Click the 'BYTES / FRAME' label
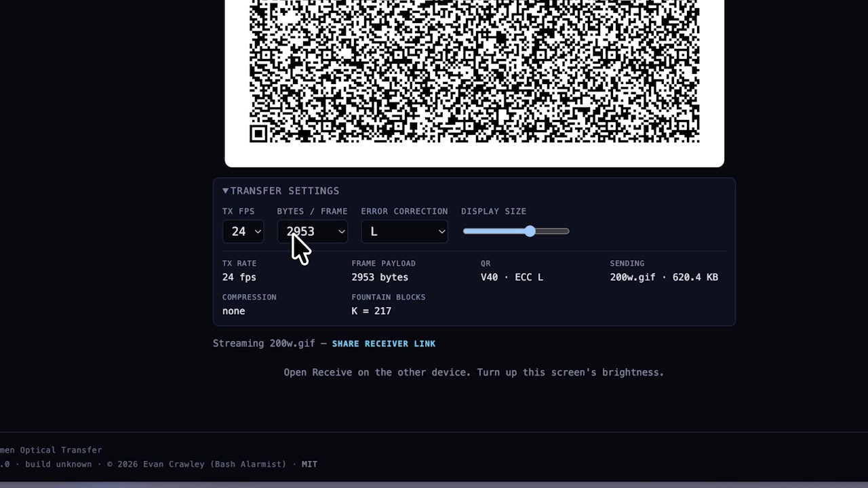This screenshot has width=868, height=488. [312, 211]
